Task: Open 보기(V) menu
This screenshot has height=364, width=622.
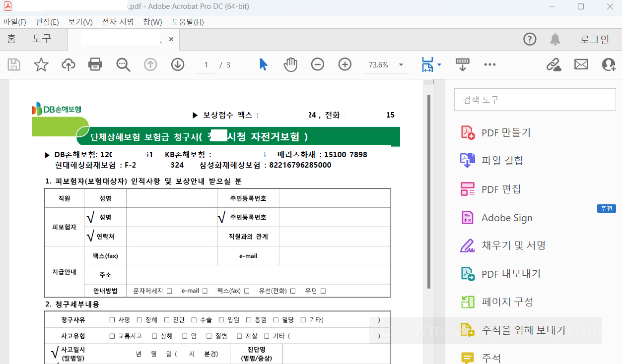Action: coord(80,22)
